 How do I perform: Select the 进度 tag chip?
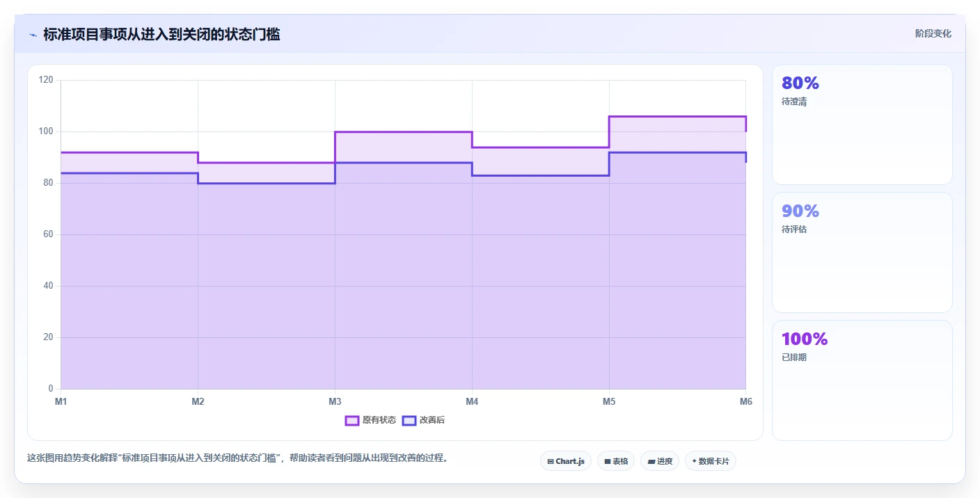tap(660, 461)
